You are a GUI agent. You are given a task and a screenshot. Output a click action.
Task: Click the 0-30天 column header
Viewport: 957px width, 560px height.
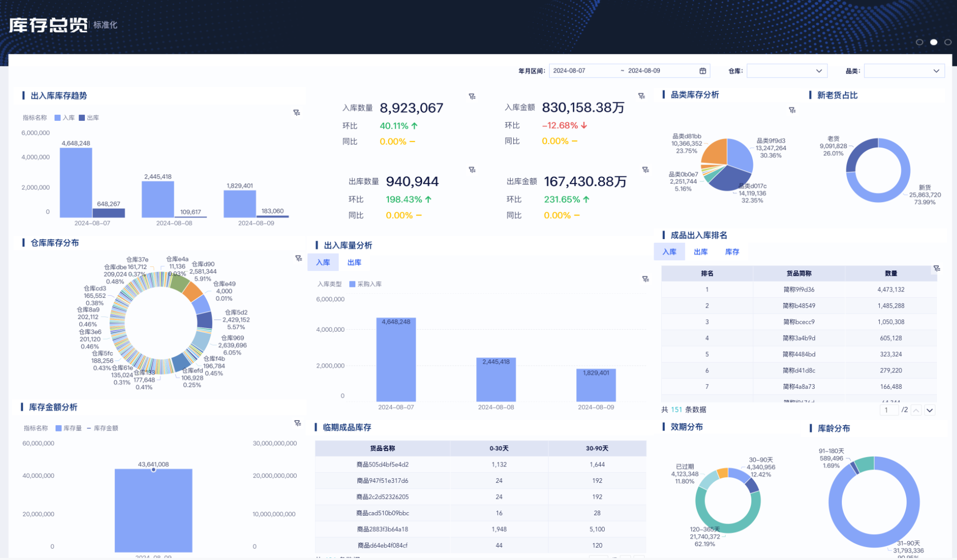click(498, 448)
